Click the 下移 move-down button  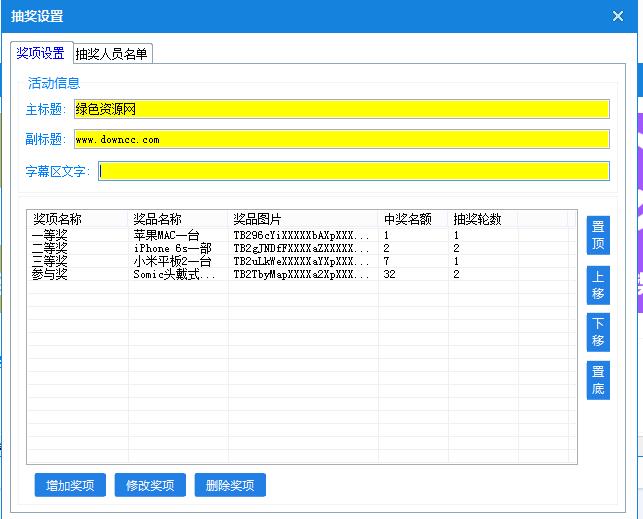coord(597,332)
